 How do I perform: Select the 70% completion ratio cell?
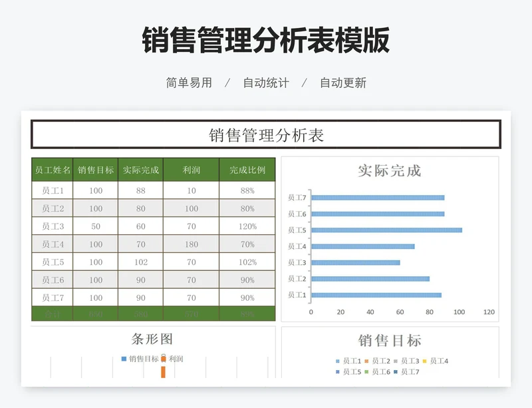tap(247, 244)
